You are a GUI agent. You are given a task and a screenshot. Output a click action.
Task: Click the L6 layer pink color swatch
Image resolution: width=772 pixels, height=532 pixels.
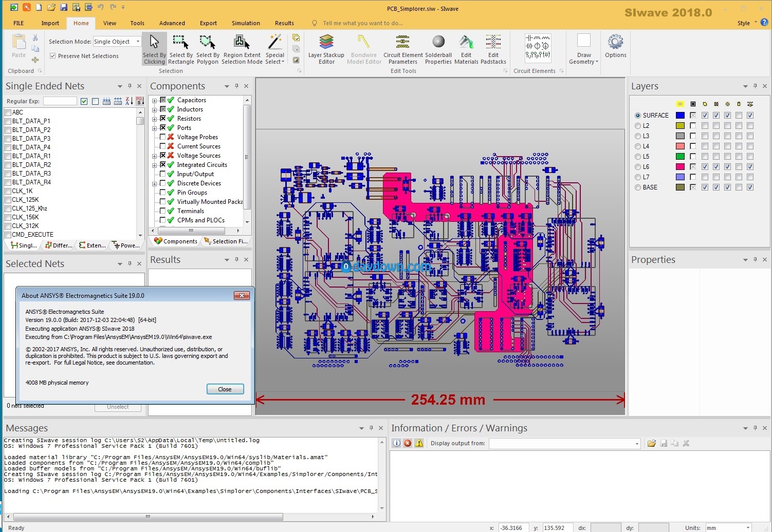pyautogui.click(x=680, y=167)
